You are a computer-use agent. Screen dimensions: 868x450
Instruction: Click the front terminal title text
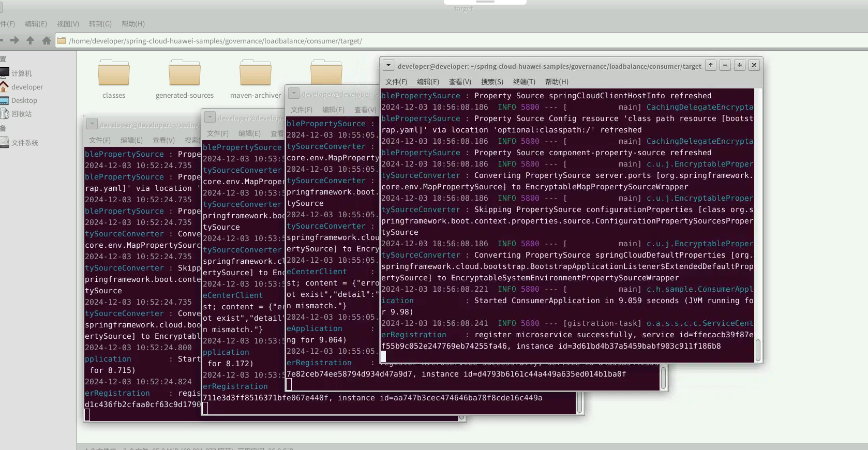coord(549,66)
